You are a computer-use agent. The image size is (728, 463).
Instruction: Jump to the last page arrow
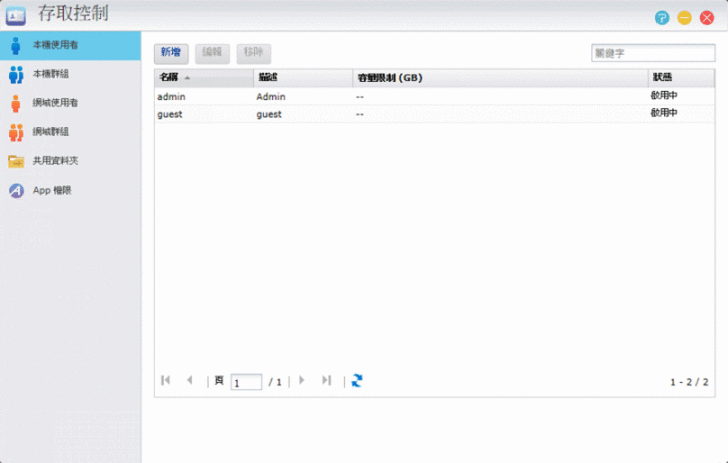[x=326, y=381]
